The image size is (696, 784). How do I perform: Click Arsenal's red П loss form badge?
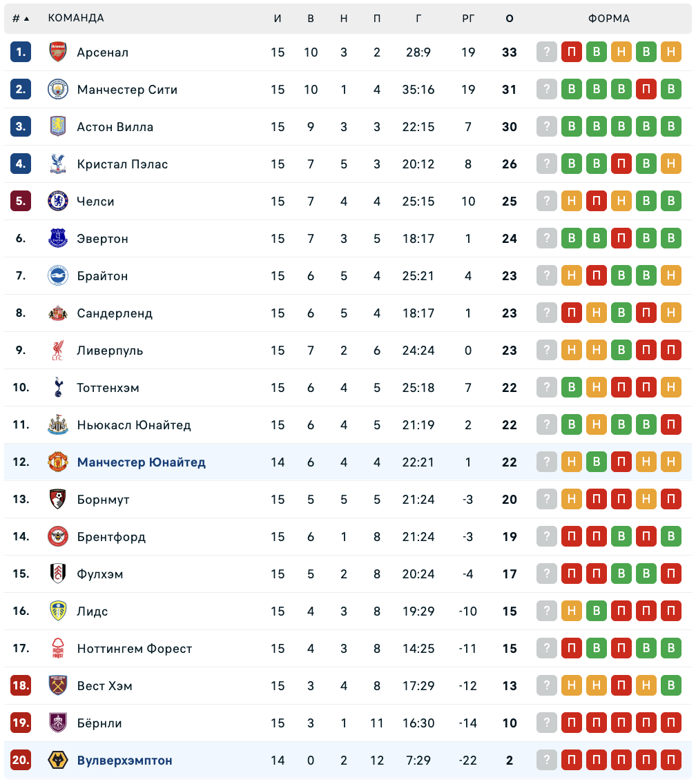point(572,52)
